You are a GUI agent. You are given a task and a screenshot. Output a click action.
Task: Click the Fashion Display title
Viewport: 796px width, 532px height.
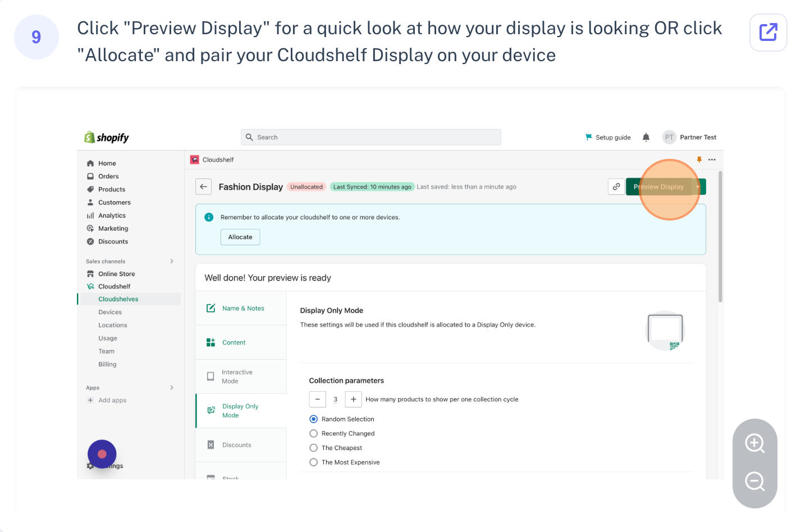tap(250, 187)
